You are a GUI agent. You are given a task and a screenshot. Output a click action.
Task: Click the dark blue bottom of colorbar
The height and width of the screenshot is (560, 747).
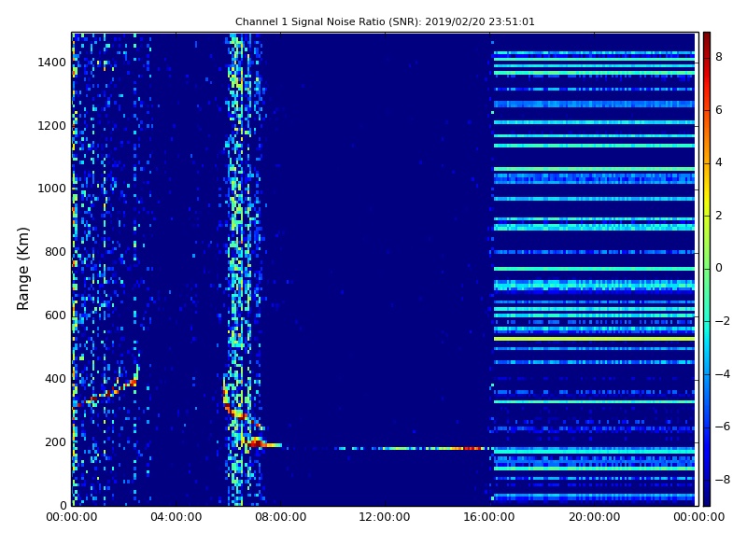pyautogui.click(x=707, y=497)
